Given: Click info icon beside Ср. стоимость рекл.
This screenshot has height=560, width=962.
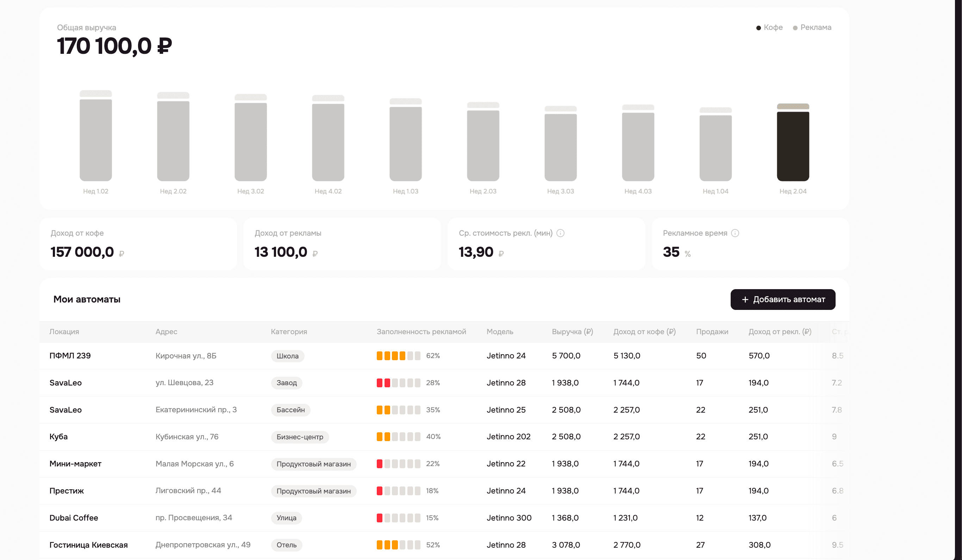Looking at the screenshot, I should tap(560, 233).
